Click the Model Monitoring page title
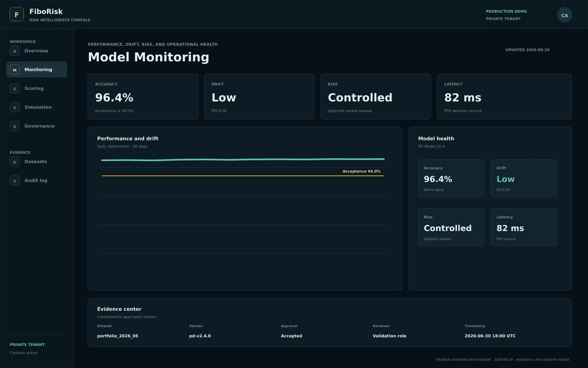 [149, 57]
